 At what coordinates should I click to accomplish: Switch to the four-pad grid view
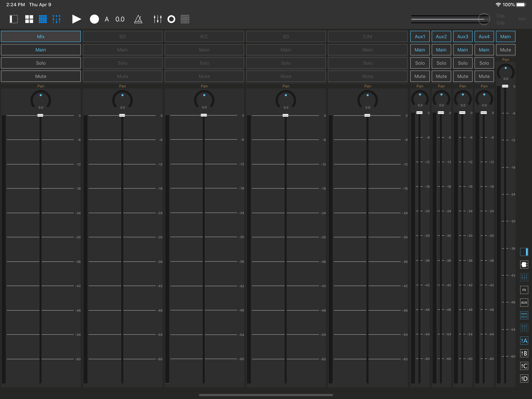[x=29, y=19]
